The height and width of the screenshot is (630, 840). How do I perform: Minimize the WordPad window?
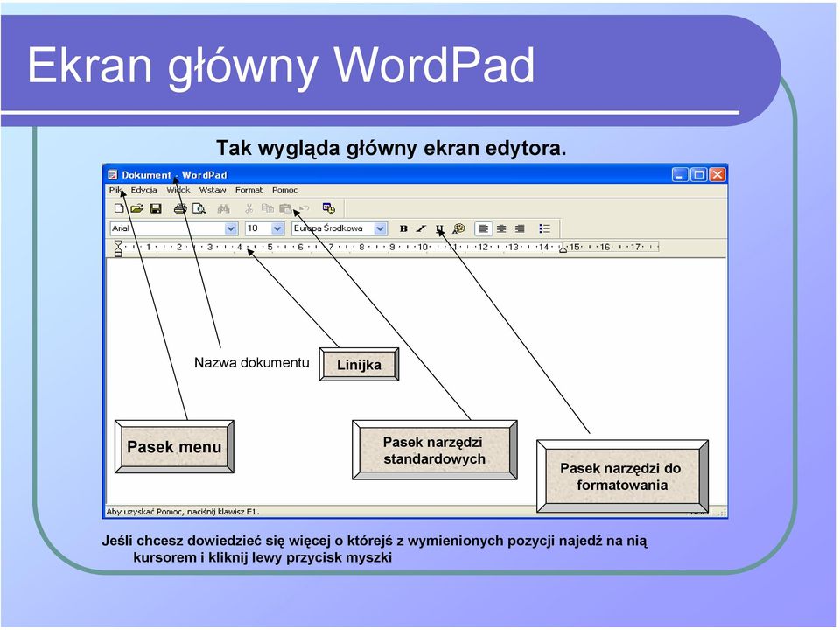point(680,175)
